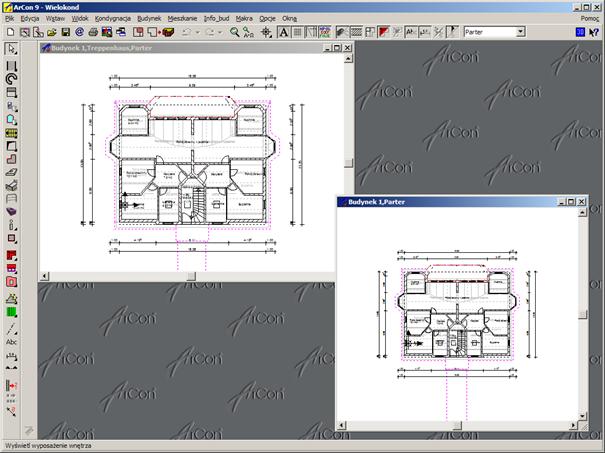
Task: Expand the undo history dropdown arrow
Action: [198, 32]
